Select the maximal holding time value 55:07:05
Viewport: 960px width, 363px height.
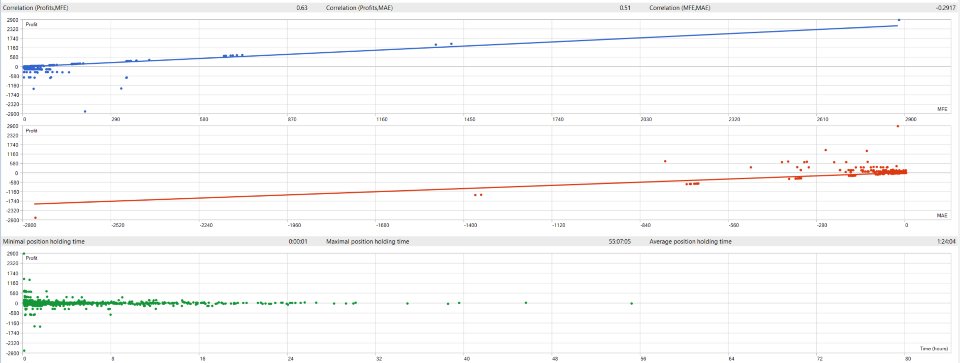click(x=620, y=242)
